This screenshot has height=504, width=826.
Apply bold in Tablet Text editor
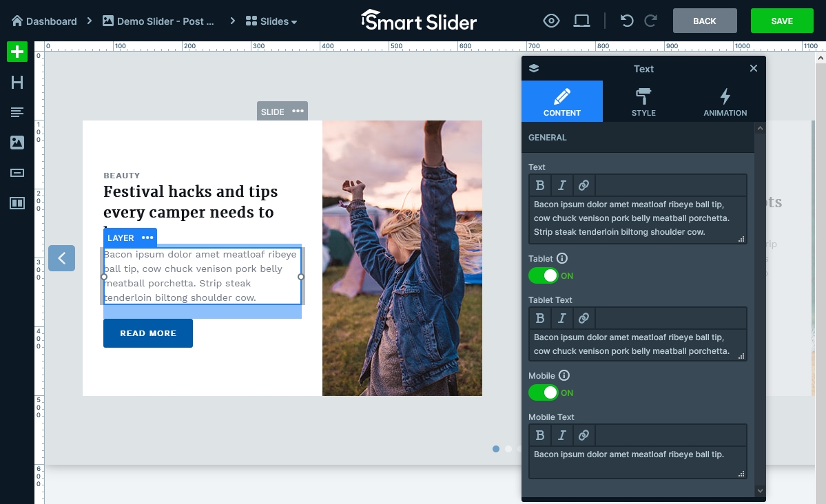[540, 318]
